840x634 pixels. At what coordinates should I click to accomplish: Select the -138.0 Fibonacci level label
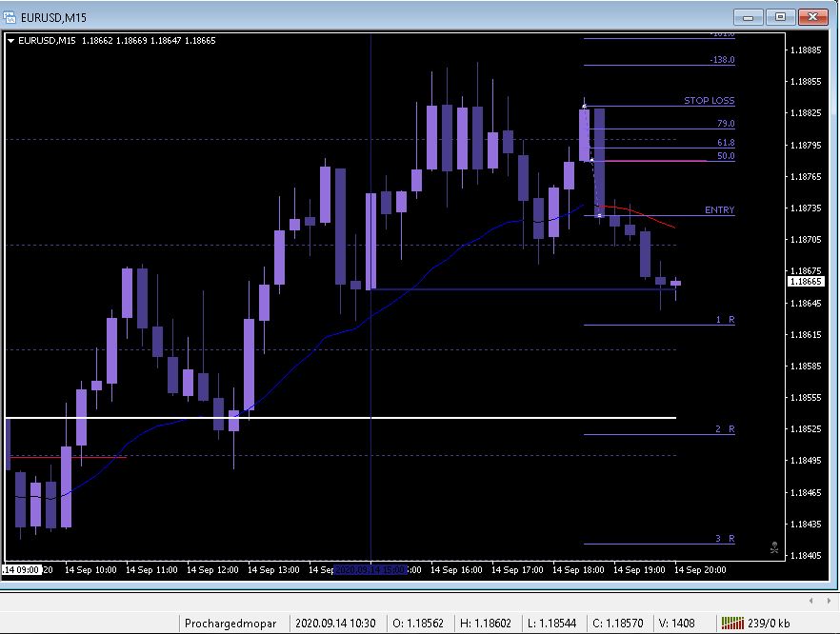pos(722,60)
